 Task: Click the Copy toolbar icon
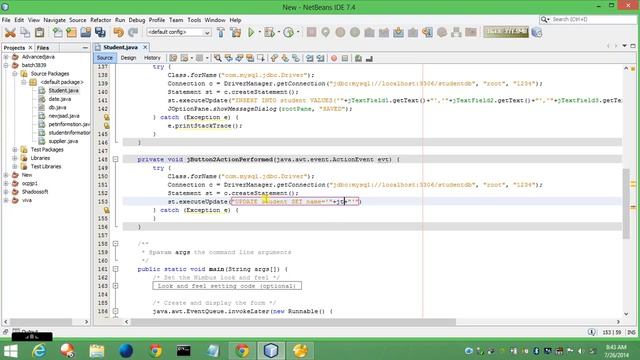pos(25,32)
